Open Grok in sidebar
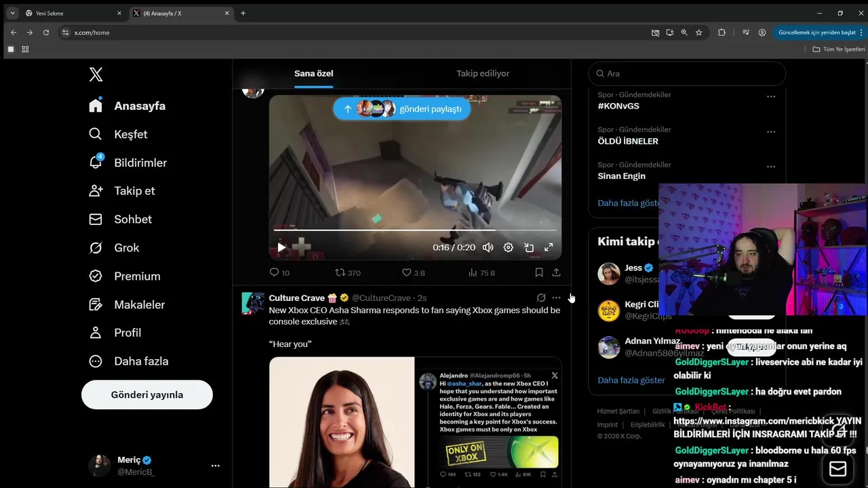The width and height of the screenshot is (868, 488). click(x=114, y=248)
